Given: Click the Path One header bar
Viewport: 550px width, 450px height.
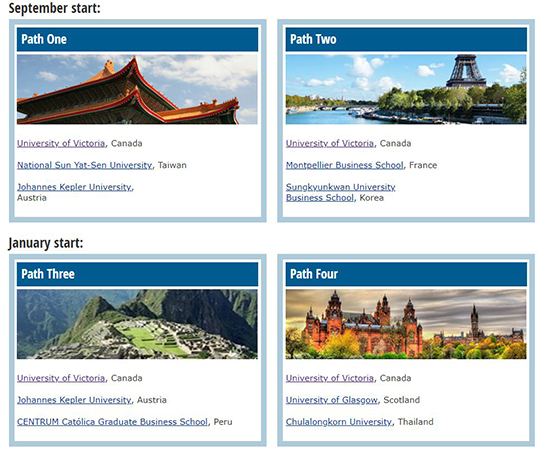Looking at the screenshot, I should coord(137,39).
